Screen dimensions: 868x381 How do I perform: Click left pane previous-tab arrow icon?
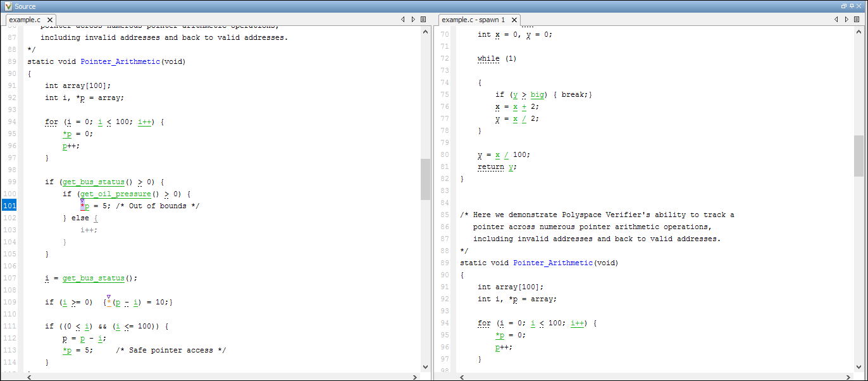(403, 20)
